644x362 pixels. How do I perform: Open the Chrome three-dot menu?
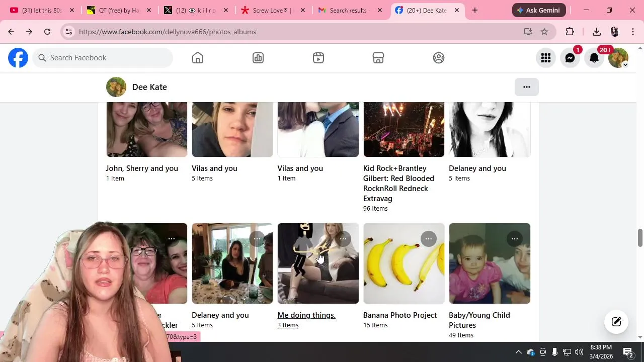tap(633, 32)
